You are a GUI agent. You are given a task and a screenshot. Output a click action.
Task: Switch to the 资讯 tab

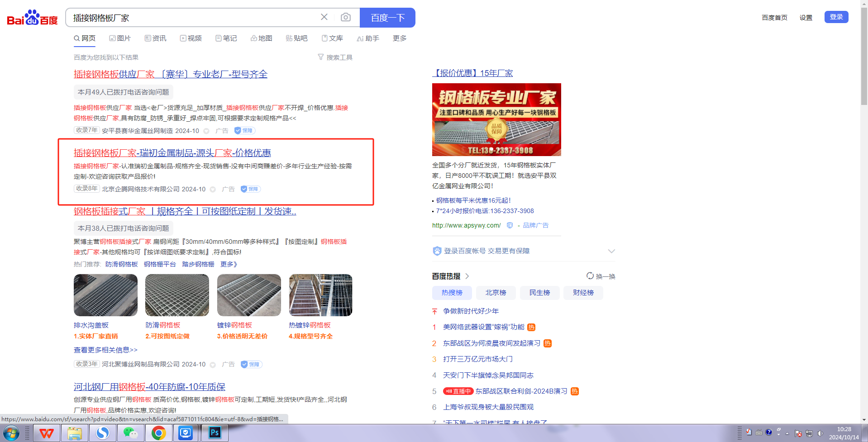155,38
